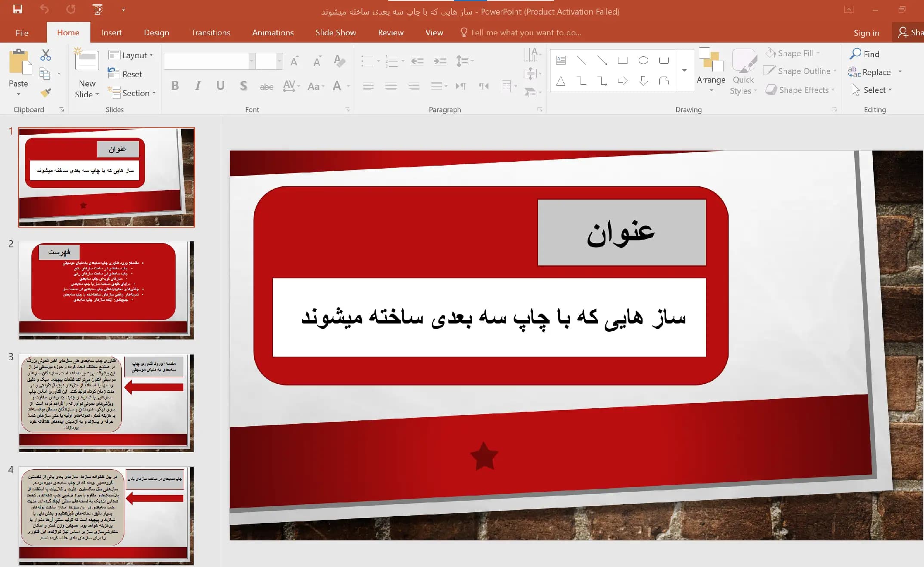Select the slide 3 thumbnail

pos(106,403)
